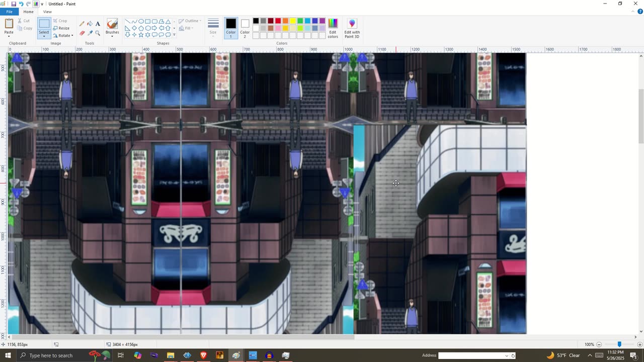Switch to the View ribbon tab
Viewport: 644px width, 362px height.
tap(47, 12)
